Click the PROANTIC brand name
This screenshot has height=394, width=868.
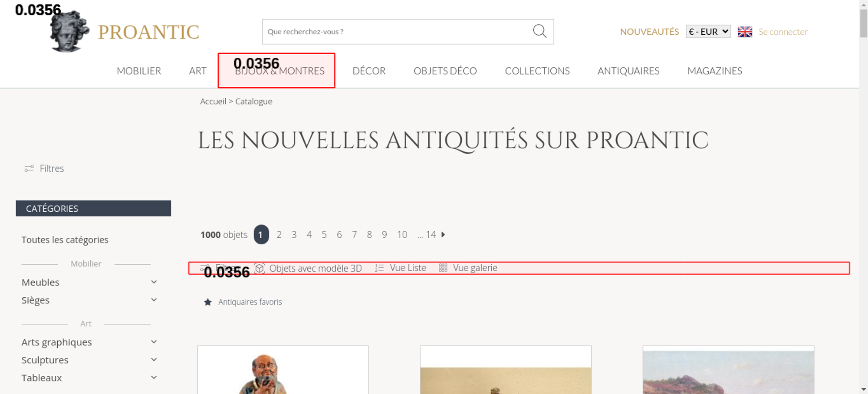[x=148, y=32]
